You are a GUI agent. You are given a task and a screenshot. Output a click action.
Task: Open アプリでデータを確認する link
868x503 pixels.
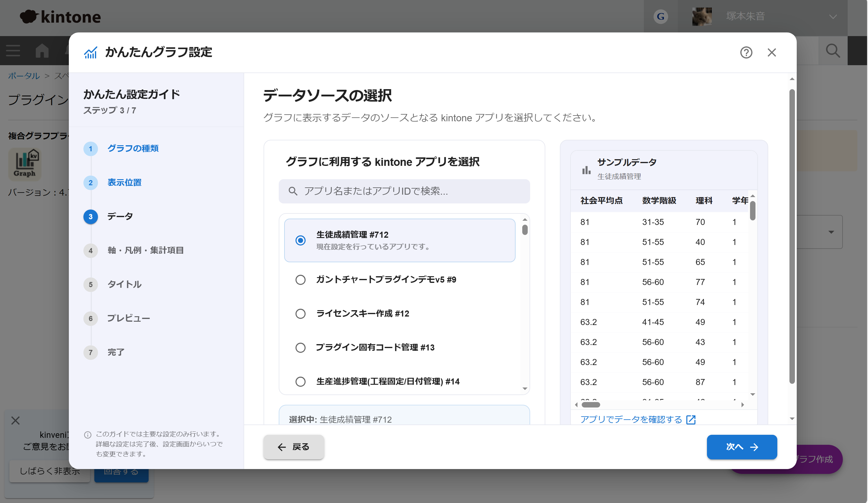tap(631, 420)
